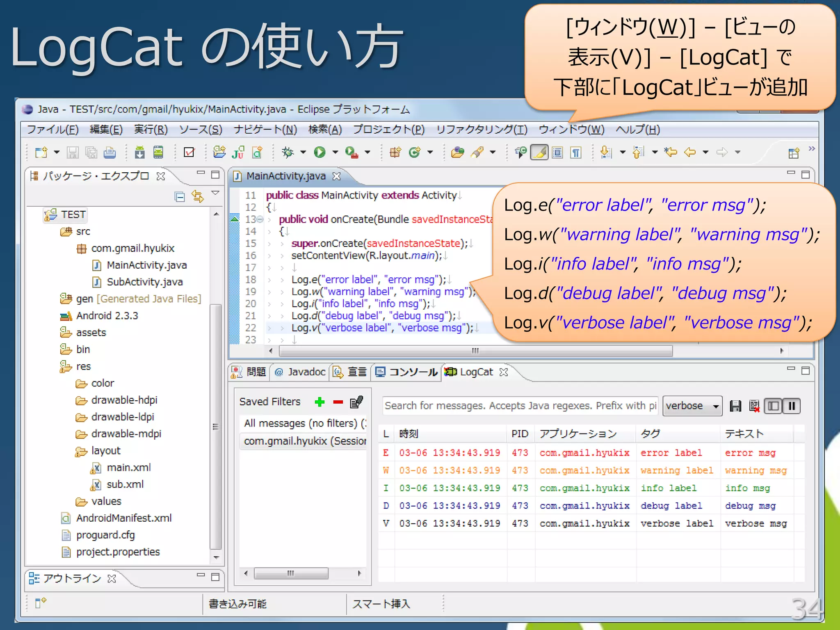Open the Run button dropdown arrow
The width and height of the screenshot is (840, 630).
pos(335,153)
